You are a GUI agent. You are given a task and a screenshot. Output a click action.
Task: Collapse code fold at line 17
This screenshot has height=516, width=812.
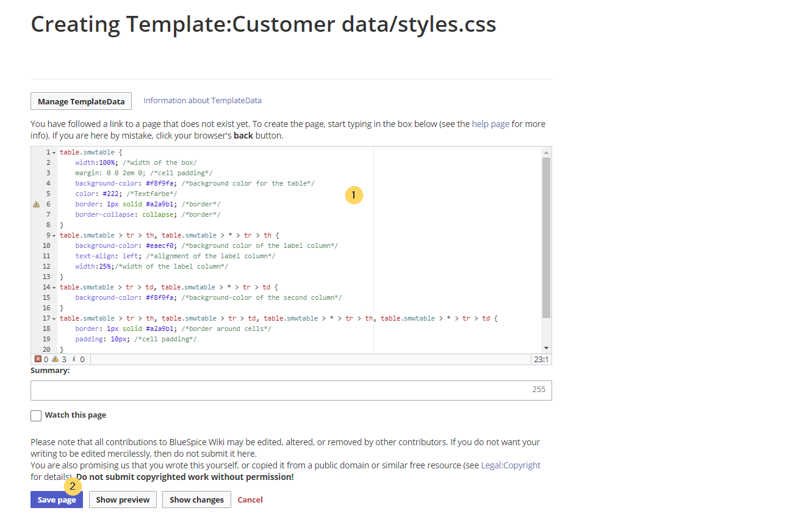(54, 318)
